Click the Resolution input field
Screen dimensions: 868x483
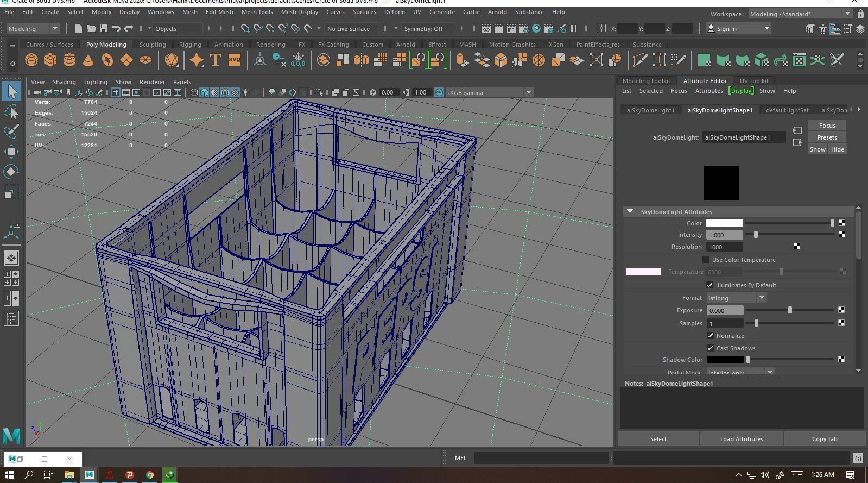[x=724, y=247]
